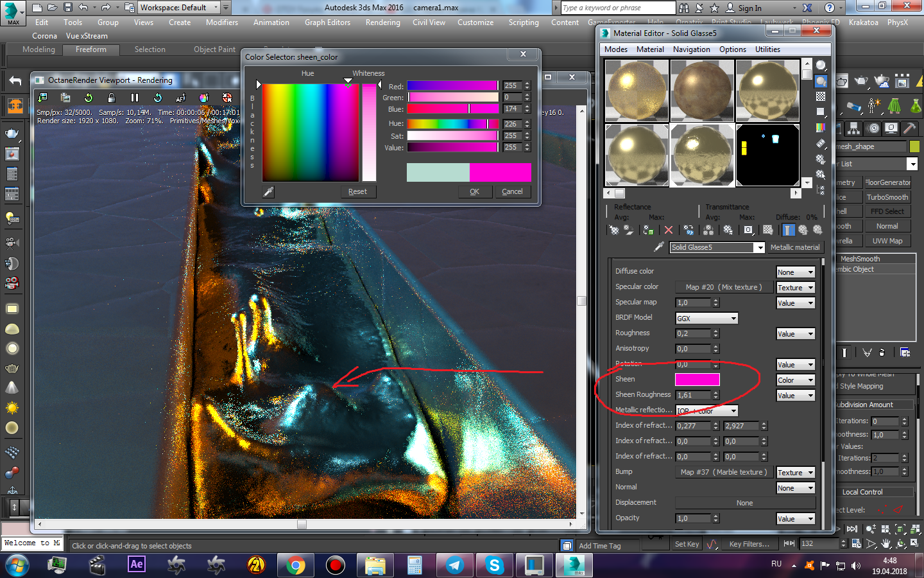Screen dimensions: 924x578
Task: Select the render region icon
Action: click(227, 98)
